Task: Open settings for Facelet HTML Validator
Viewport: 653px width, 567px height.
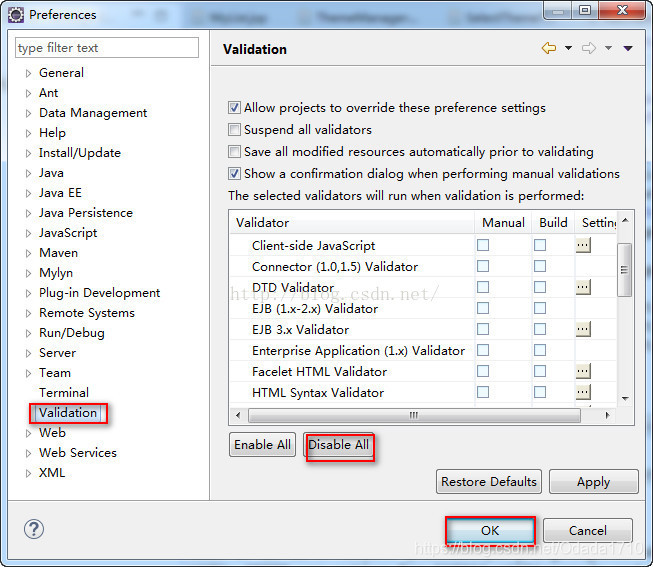Action: coord(583,371)
